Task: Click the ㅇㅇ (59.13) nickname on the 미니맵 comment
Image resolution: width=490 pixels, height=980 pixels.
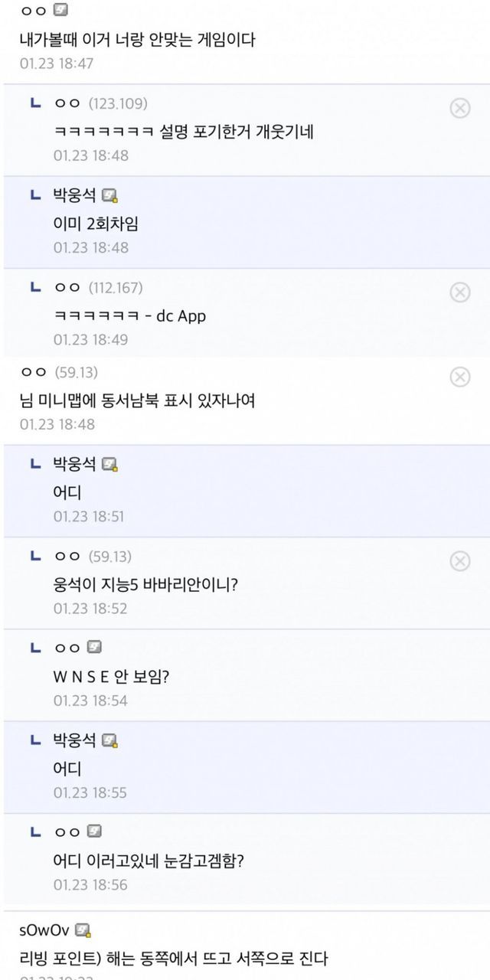Action: pos(34,372)
